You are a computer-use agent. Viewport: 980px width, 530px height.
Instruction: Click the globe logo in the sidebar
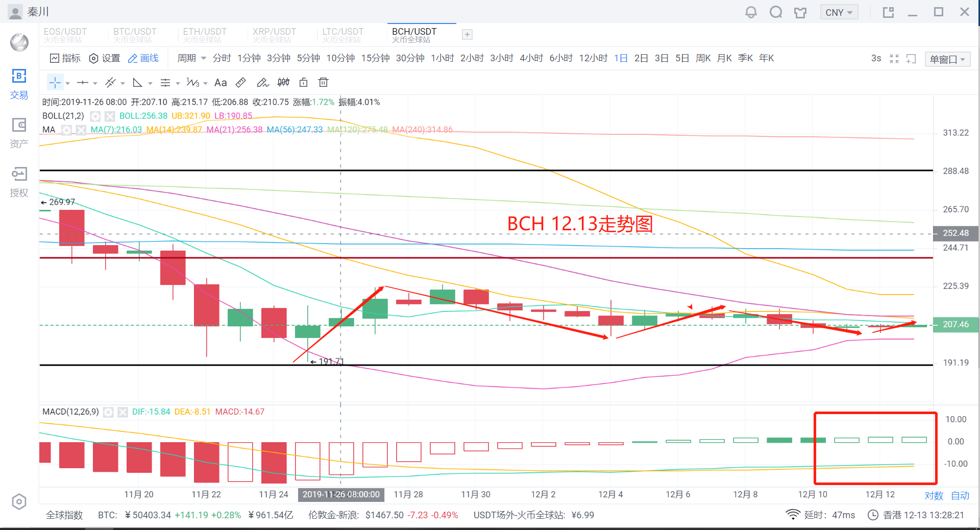pyautogui.click(x=19, y=42)
